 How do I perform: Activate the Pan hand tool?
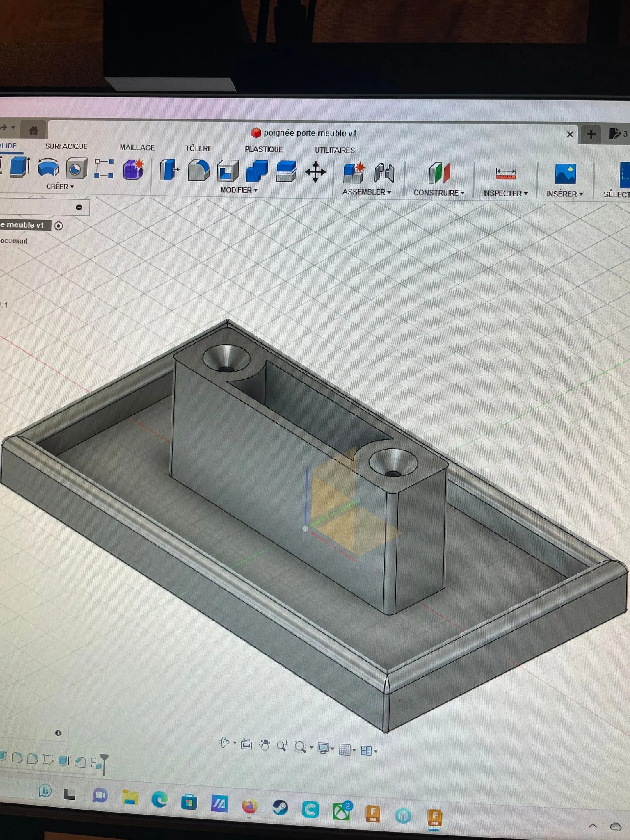[x=265, y=744]
